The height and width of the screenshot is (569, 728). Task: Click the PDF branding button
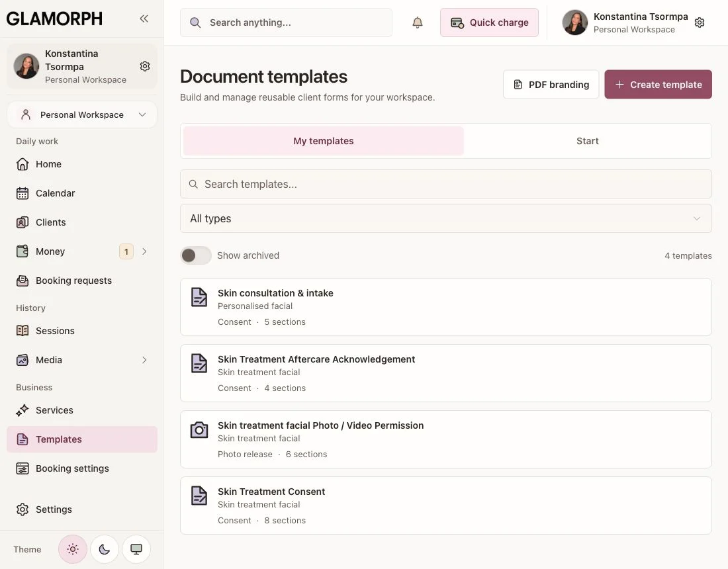point(551,85)
